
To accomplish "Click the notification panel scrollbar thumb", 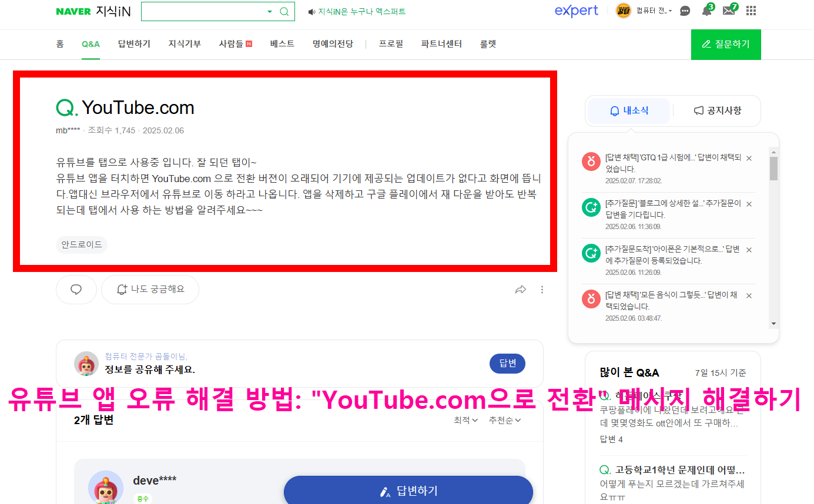I will point(773,169).
